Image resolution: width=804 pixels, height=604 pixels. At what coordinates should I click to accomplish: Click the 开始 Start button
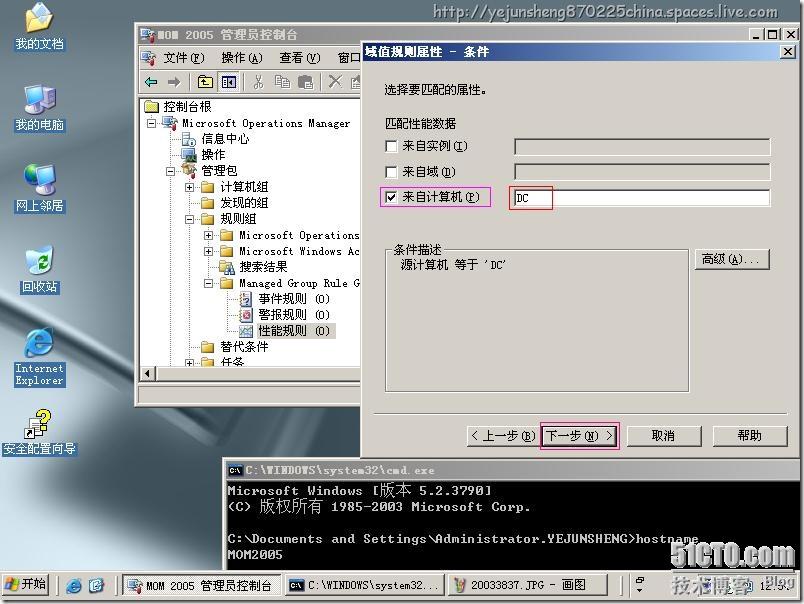tap(26, 585)
